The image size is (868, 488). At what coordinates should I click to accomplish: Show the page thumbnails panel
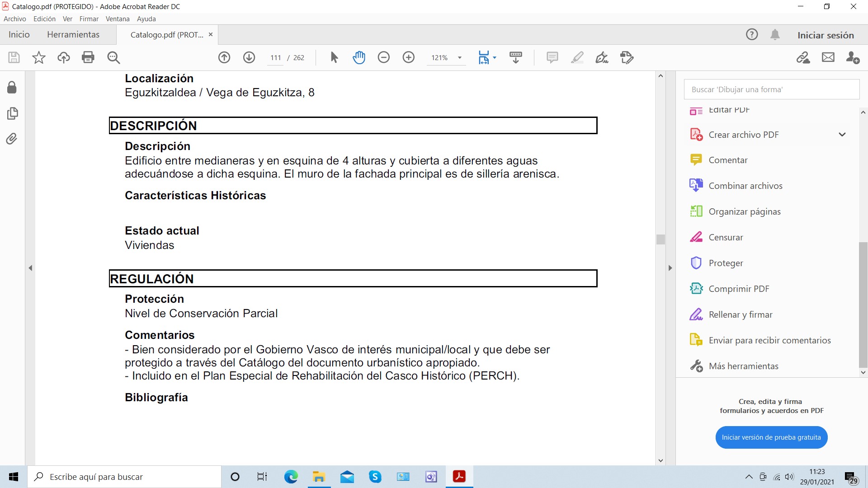12,113
